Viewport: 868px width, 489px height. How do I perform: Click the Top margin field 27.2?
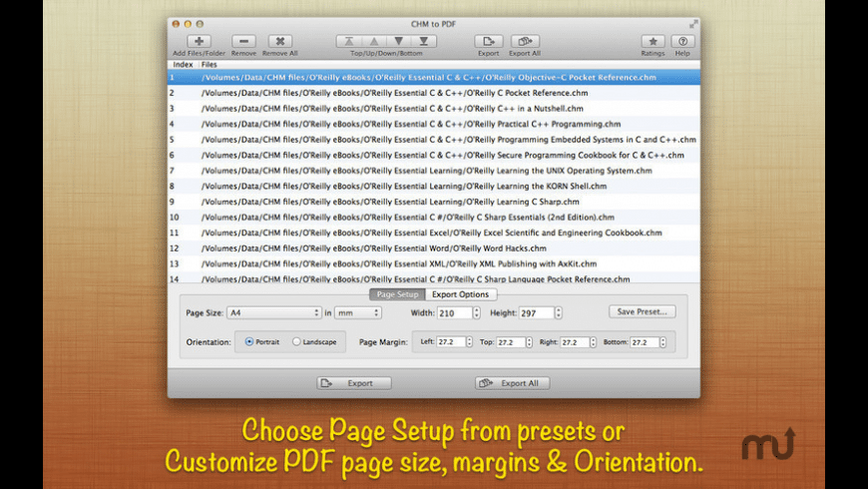(511, 342)
